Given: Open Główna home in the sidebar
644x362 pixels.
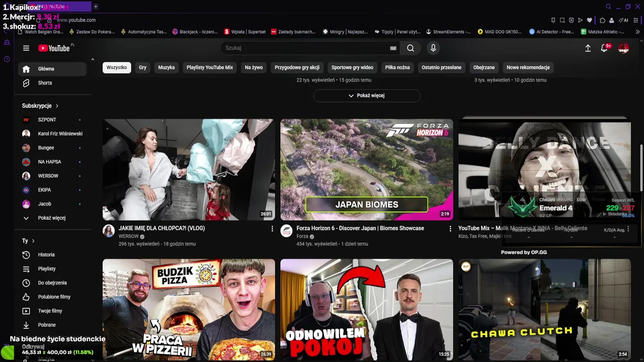Looking at the screenshot, I should 52,69.
